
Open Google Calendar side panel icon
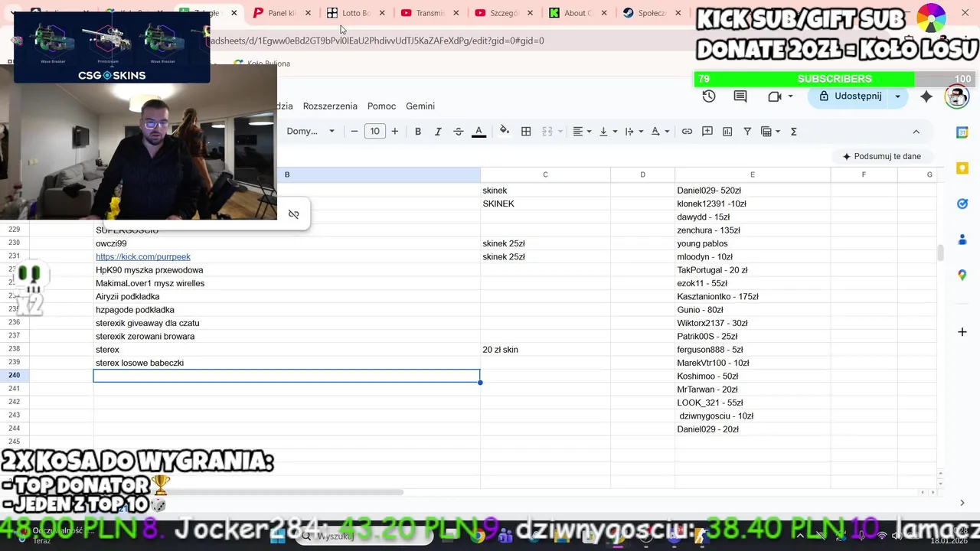click(962, 132)
